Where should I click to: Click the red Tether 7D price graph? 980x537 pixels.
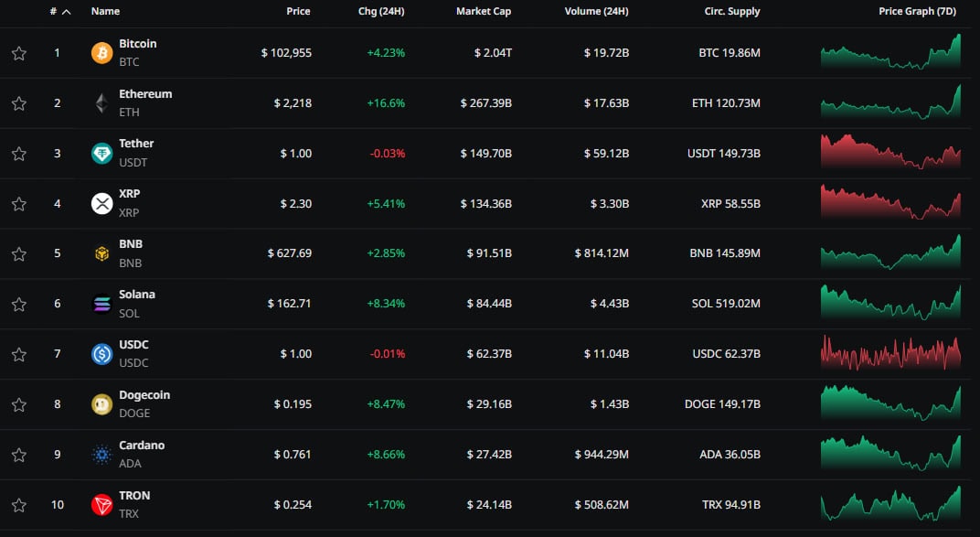[890, 153]
